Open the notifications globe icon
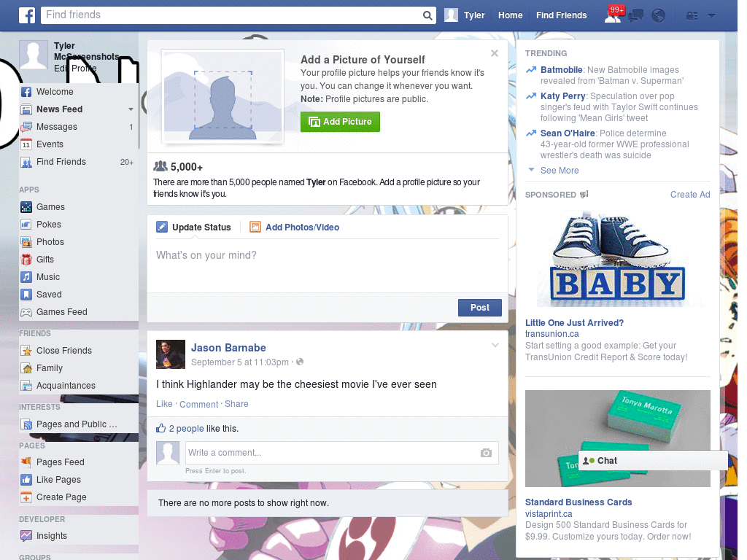 pos(659,16)
